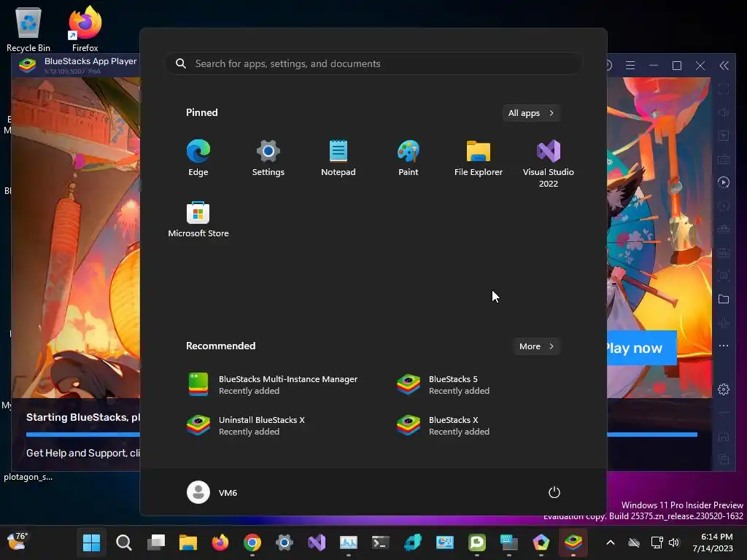The width and height of the screenshot is (747, 560).
Task: Open pinned File Explorer app
Action: 479,158
